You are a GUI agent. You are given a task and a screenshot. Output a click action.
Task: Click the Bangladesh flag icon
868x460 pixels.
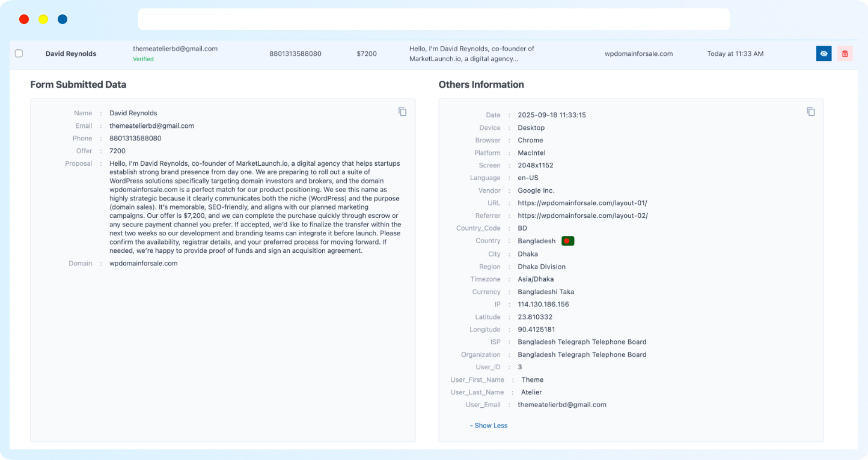point(567,241)
